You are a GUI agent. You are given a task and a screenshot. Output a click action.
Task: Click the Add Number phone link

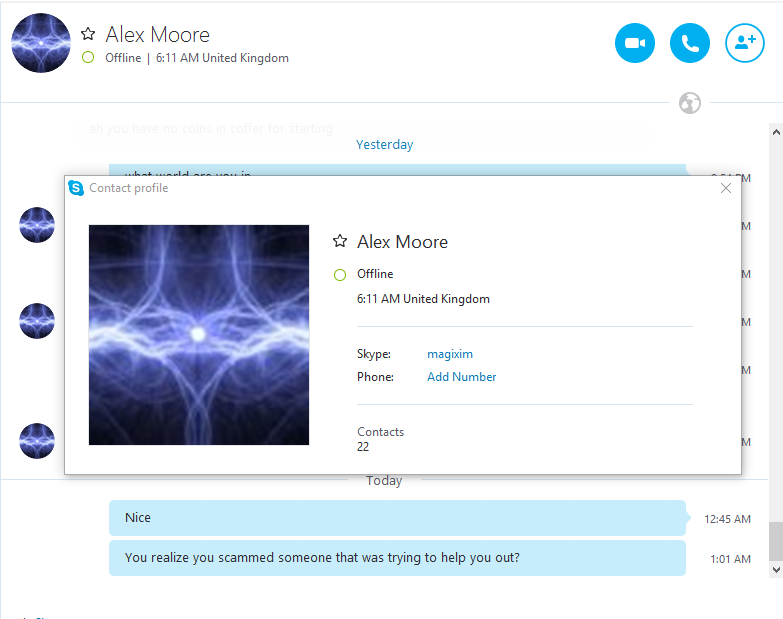(x=461, y=377)
